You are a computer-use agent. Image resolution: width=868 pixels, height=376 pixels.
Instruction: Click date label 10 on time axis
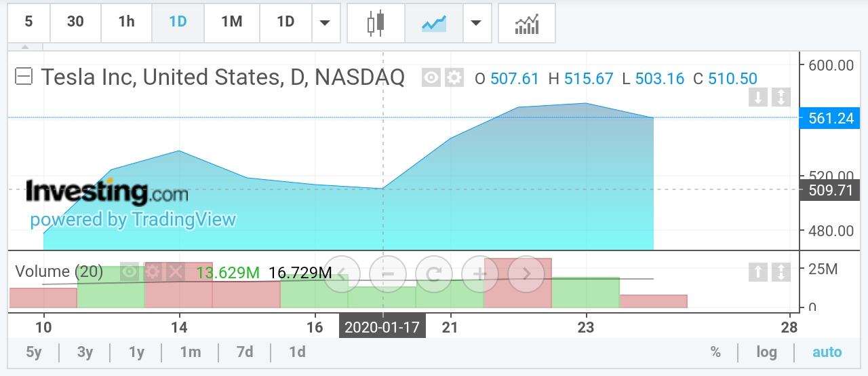click(x=43, y=327)
